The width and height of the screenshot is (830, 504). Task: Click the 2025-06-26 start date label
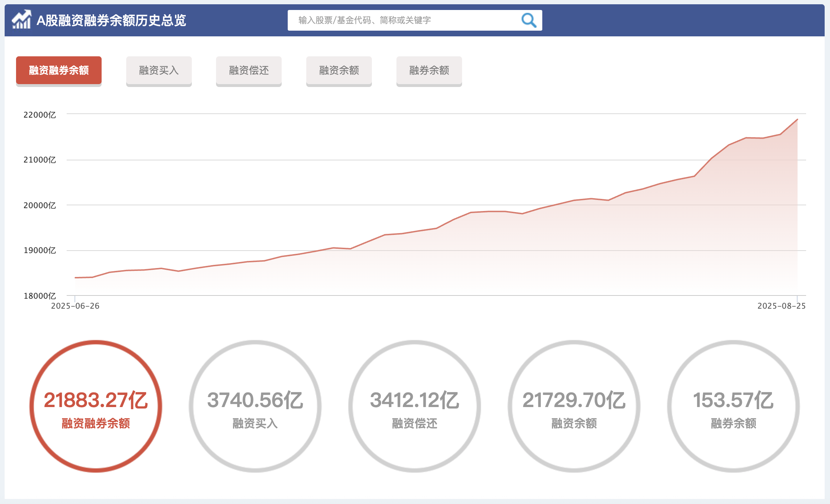75,306
